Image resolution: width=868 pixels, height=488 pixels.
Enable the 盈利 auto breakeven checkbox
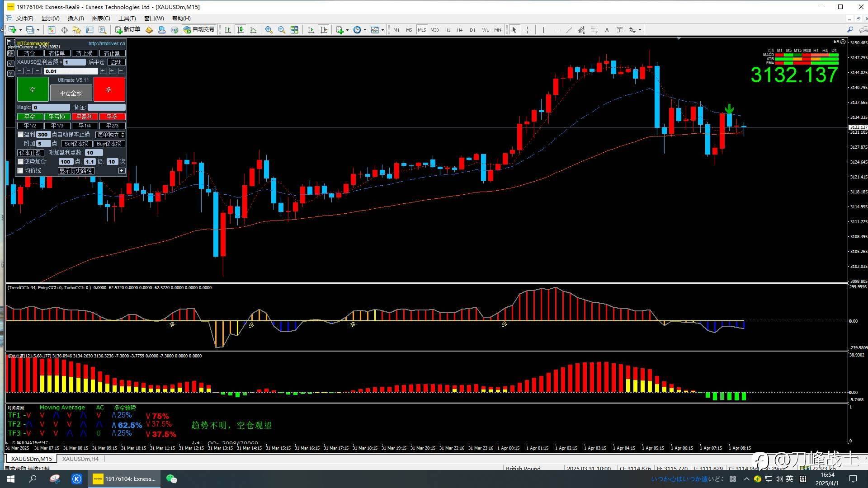(x=20, y=134)
